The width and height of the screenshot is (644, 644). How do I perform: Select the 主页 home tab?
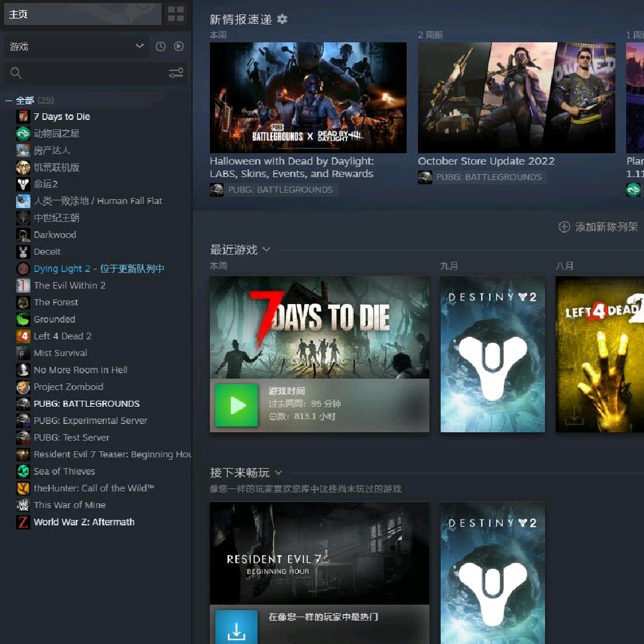[x=82, y=14]
